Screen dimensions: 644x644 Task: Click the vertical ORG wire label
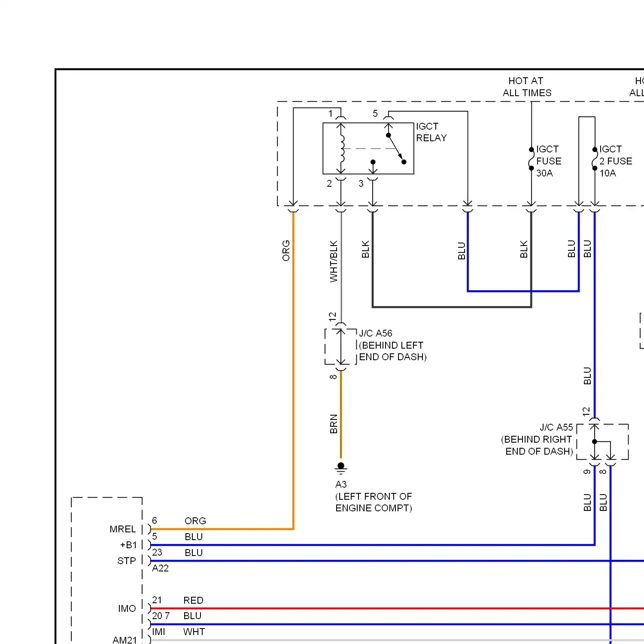[x=286, y=251]
